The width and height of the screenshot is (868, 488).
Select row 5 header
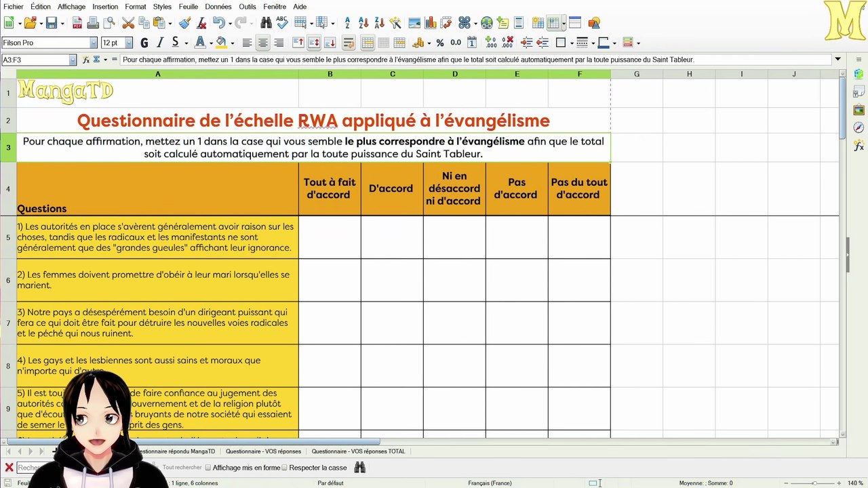[x=8, y=237]
